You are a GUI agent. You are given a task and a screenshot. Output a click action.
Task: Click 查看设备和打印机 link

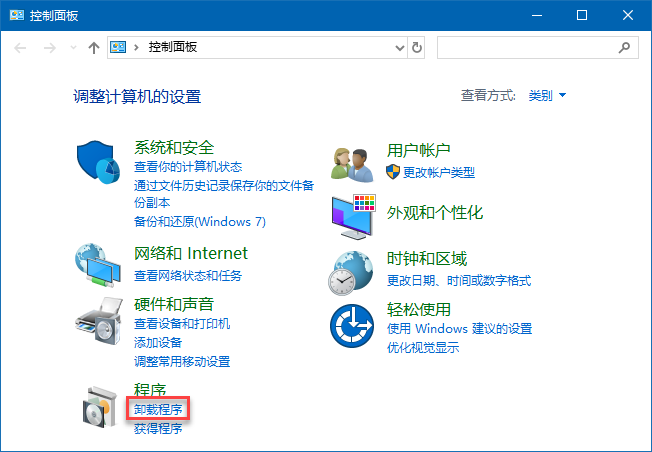click(x=182, y=323)
